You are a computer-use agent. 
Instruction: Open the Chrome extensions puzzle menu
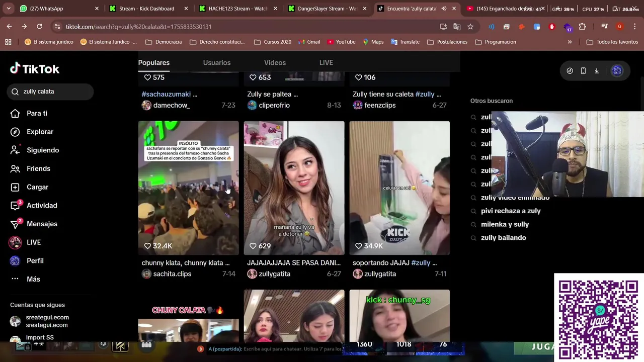tap(583, 27)
